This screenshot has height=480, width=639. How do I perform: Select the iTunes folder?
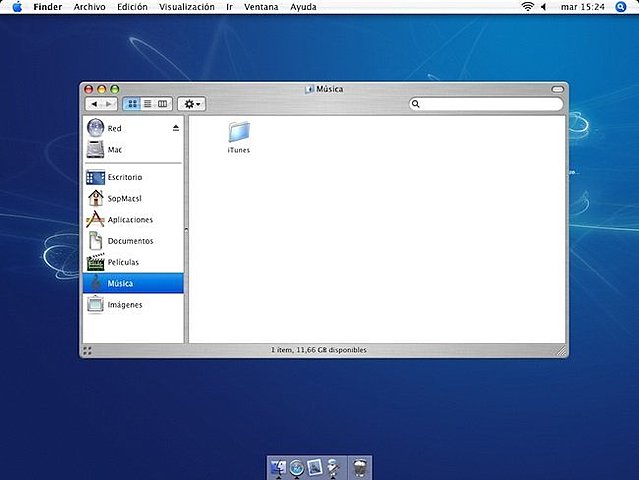tap(239, 137)
